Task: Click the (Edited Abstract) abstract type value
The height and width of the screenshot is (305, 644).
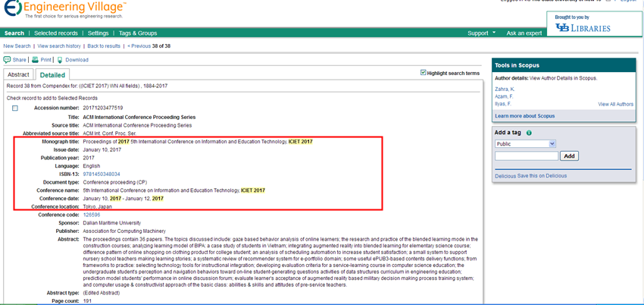Action: pyautogui.click(x=102, y=293)
